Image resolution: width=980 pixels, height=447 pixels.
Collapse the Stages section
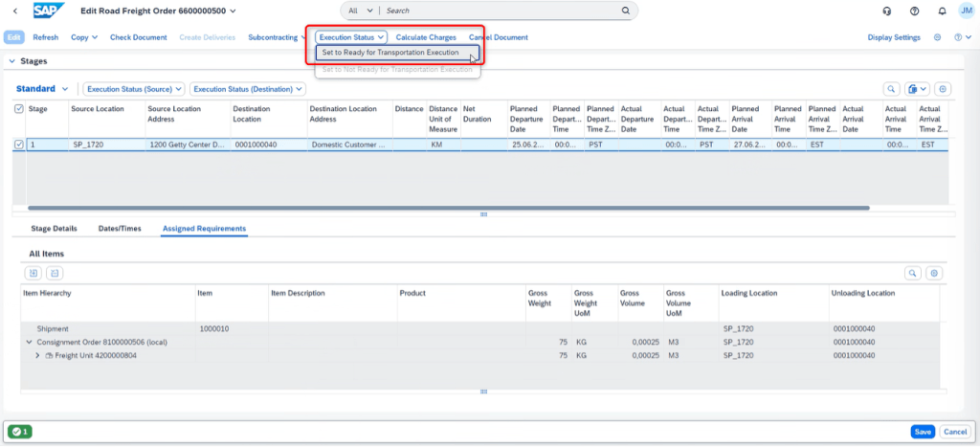[x=11, y=61]
